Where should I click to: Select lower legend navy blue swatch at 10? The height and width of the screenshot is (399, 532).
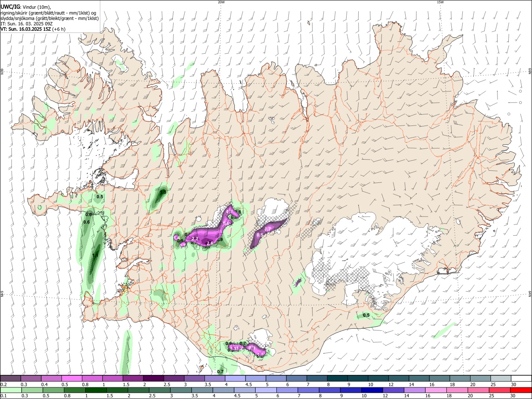[x=372, y=390]
